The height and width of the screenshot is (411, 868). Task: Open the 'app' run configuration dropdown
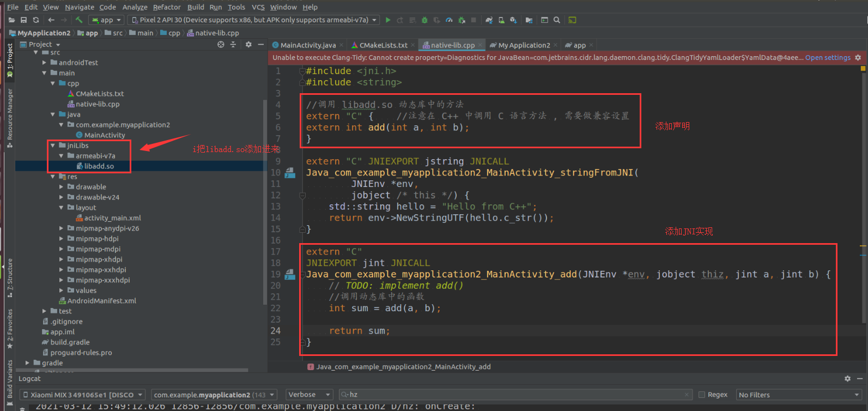coord(107,20)
